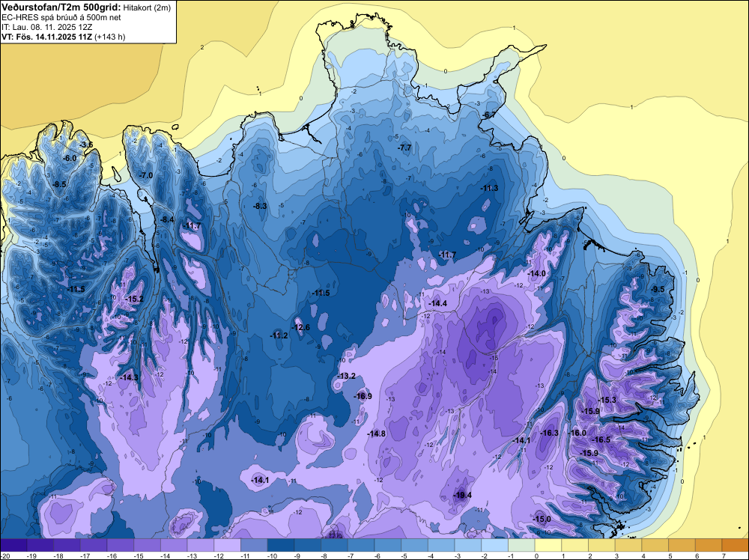Viewport: 749px width, 560px height.
Task: Click the -16.3 temperature label
Action: click(x=549, y=433)
